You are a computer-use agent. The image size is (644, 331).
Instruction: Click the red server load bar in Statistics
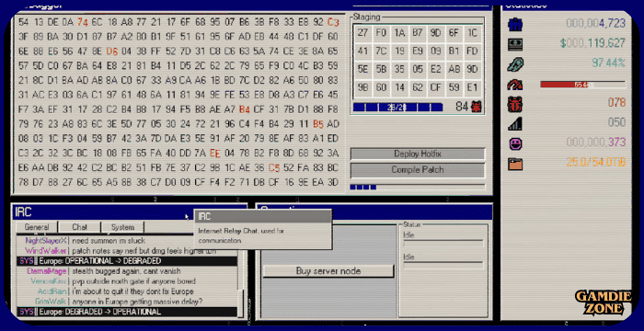582,85
